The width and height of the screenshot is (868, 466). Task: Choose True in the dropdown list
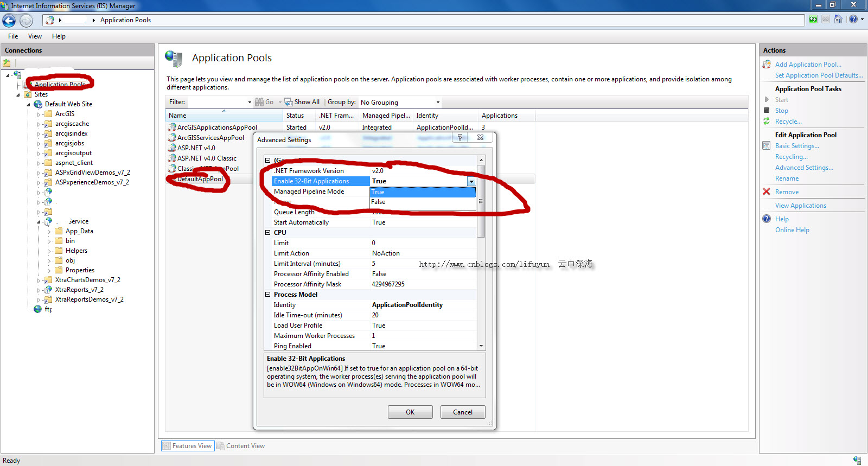pyautogui.click(x=423, y=192)
